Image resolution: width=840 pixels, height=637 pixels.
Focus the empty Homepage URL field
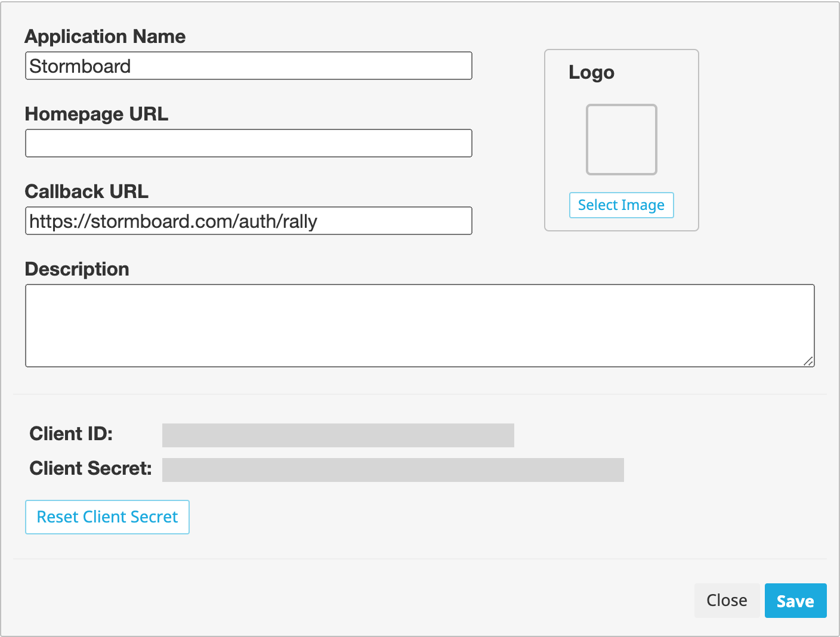pos(248,143)
